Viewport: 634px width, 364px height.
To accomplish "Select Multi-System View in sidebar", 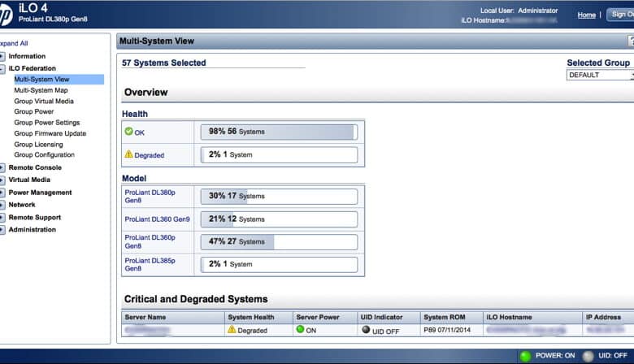I will pyautogui.click(x=59, y=79).
